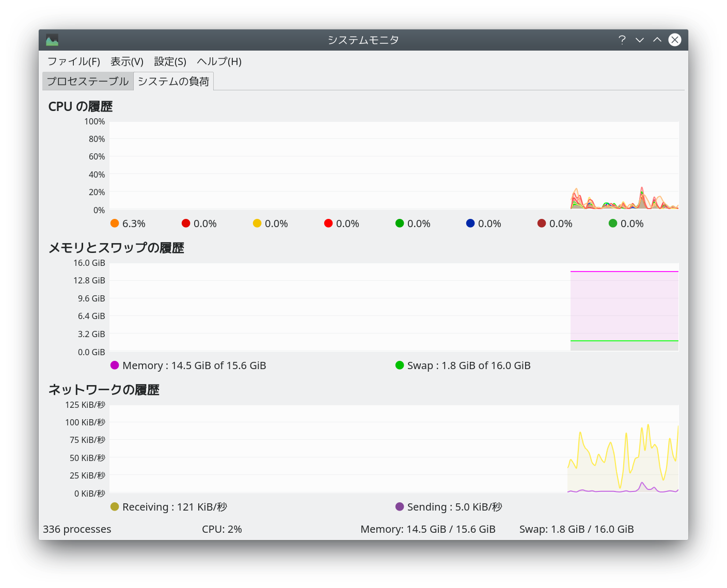Click the green Swap color swatch
Image resolution: width=727 pixels, height=588 pixels.
pyautogui.click(x=400, y=365)
